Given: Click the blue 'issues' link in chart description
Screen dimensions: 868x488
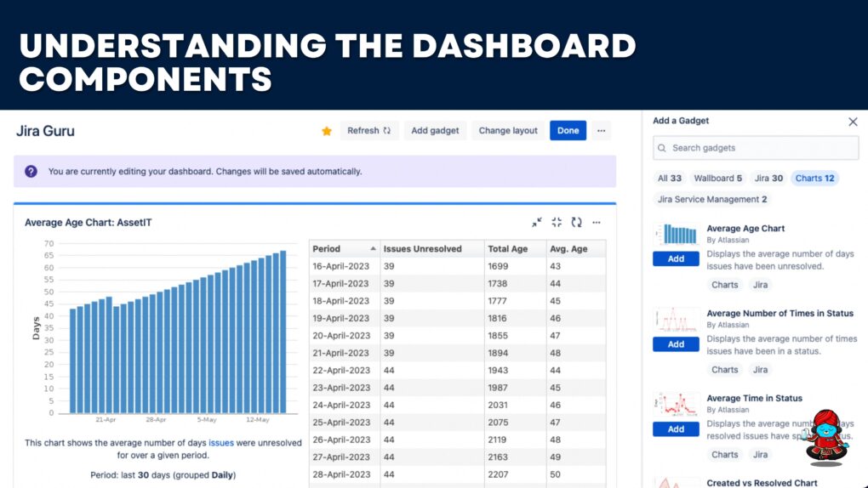Looking at the screenshot, I should click(x=221, y=443).
